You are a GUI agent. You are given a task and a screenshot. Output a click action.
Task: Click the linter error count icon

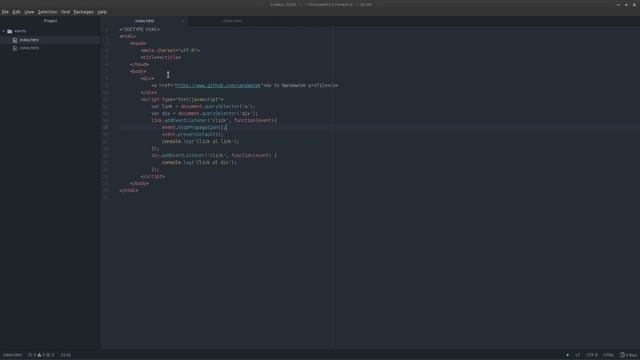[31, 355]
